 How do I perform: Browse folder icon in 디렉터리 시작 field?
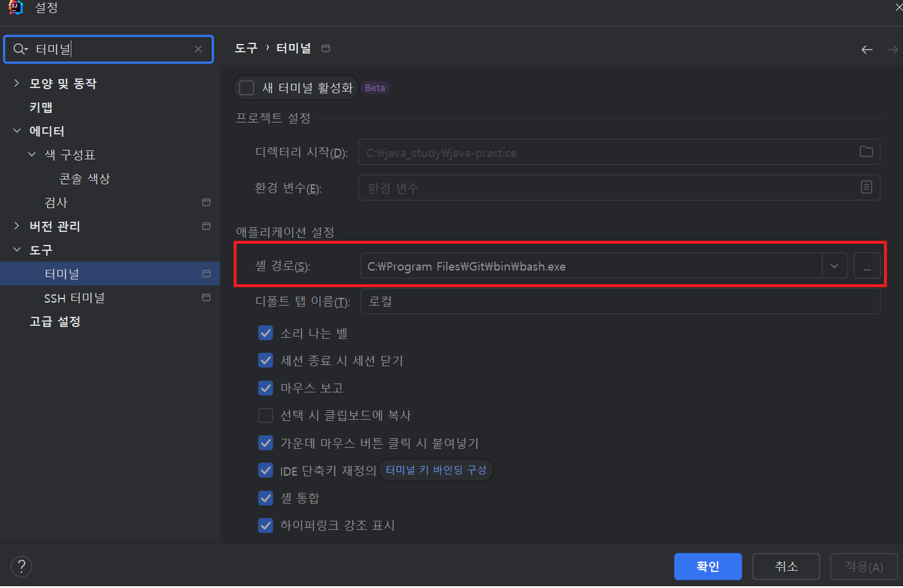866,152
